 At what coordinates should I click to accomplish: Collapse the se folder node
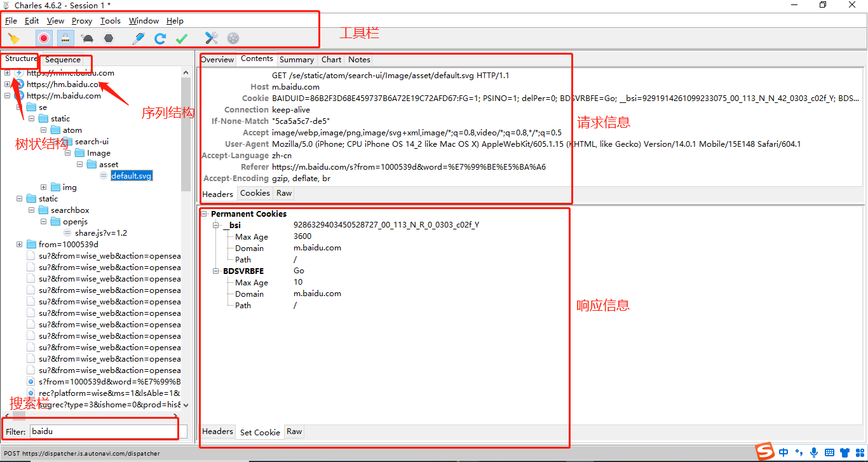[20, 107]
